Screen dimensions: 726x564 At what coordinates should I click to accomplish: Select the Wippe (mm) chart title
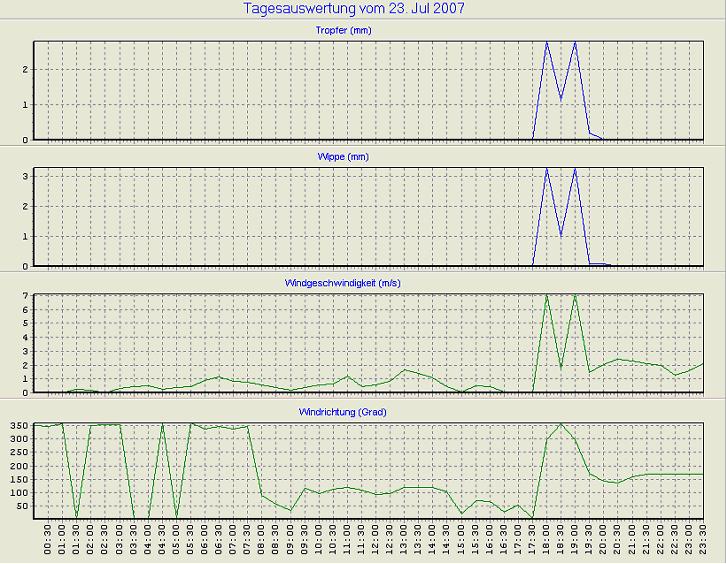pyautogui.click(x=368, y=158)
